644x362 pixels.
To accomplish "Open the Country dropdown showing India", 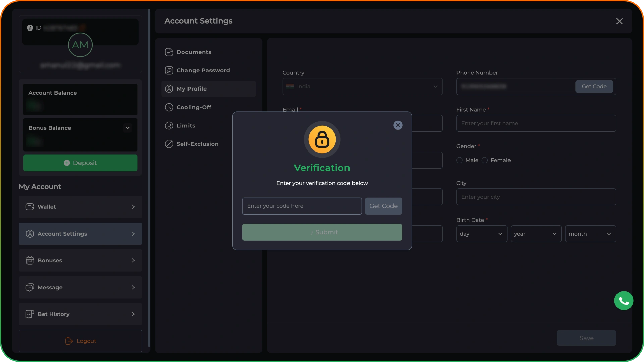I will point(363,86).
